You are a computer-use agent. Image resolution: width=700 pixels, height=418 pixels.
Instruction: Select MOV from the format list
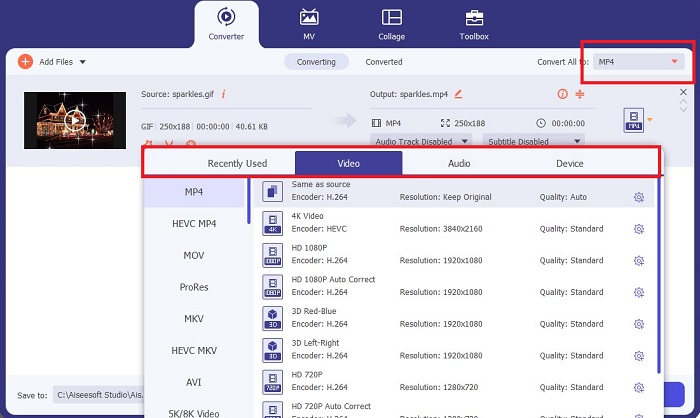(194, 255)
